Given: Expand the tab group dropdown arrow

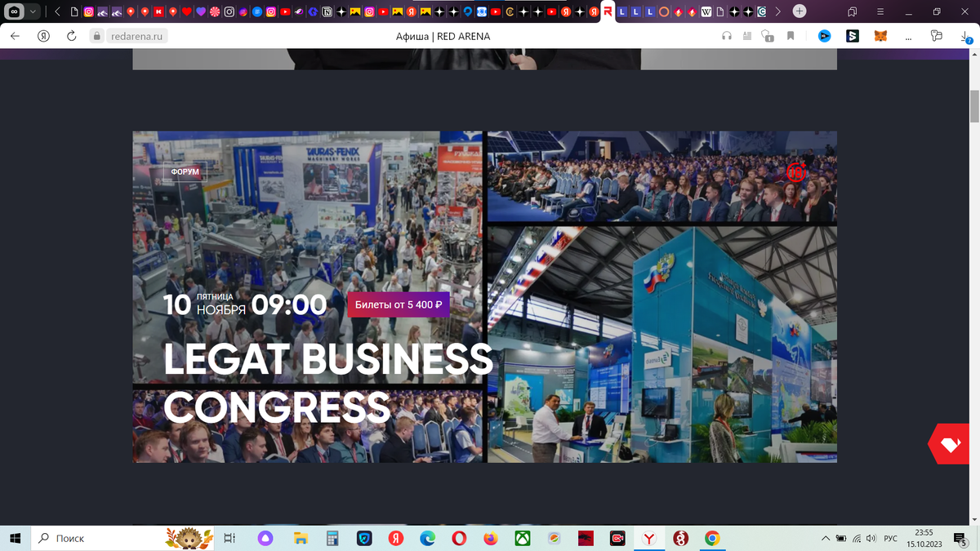Looking at the screenshot, I should (33, 11).
